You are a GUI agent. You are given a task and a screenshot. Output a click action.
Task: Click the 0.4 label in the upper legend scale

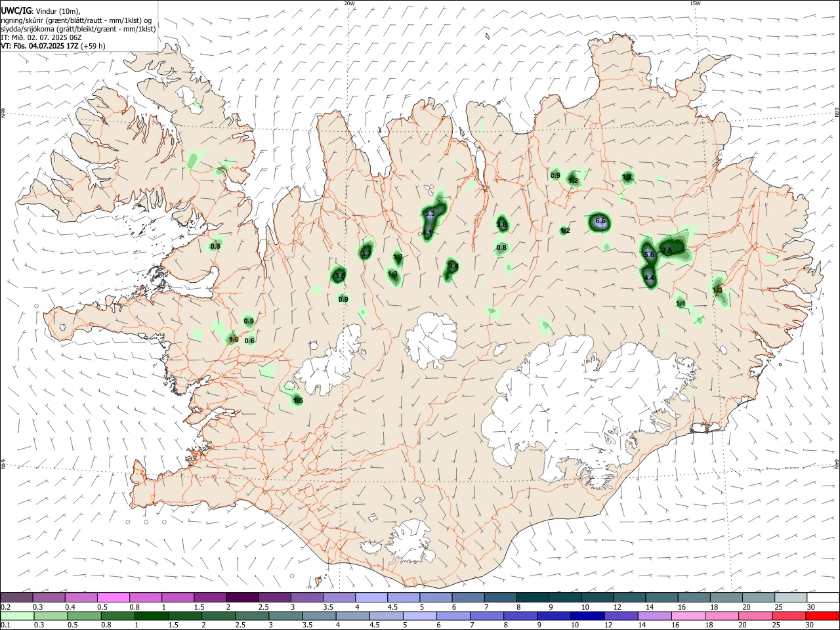click(x=70, y=607)
